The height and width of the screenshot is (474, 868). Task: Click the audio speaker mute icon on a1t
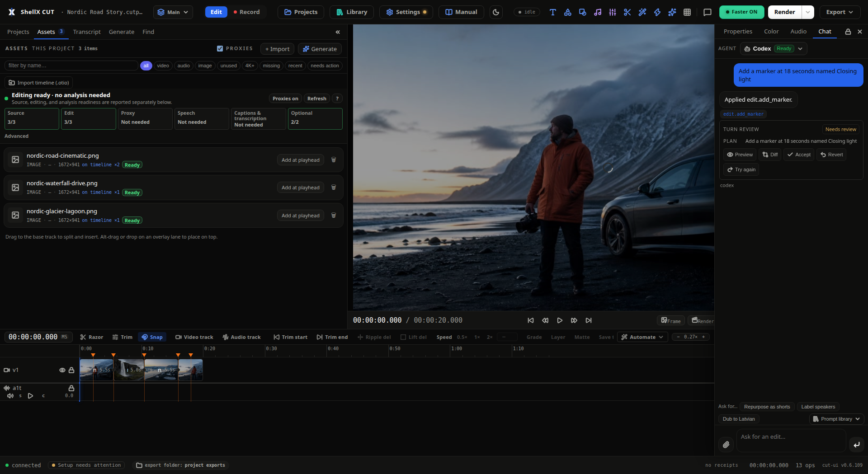(10, 396)
